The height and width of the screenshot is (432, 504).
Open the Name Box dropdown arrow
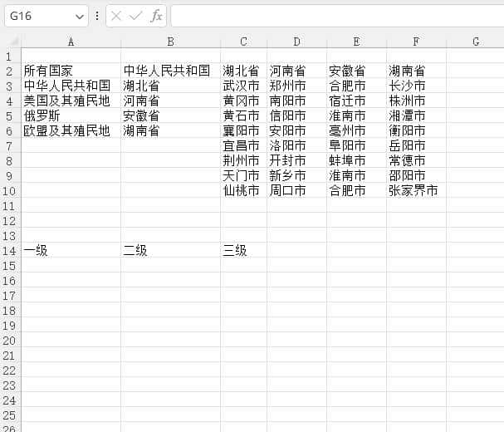coord(80,17)
